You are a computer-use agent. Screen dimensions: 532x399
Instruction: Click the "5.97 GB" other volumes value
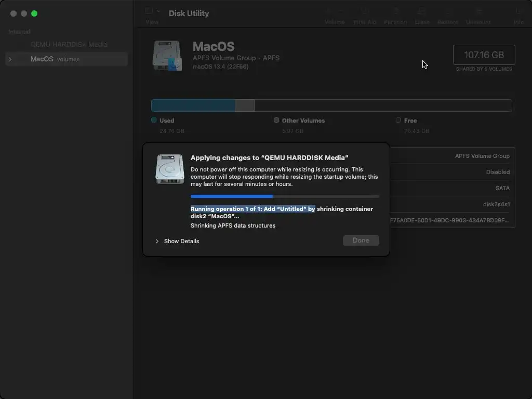coord(292,131)
